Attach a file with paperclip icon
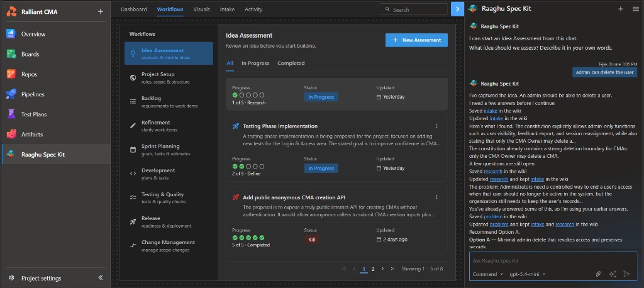Image resolution: width=644 pixels, height=288 pixels. 599,274
